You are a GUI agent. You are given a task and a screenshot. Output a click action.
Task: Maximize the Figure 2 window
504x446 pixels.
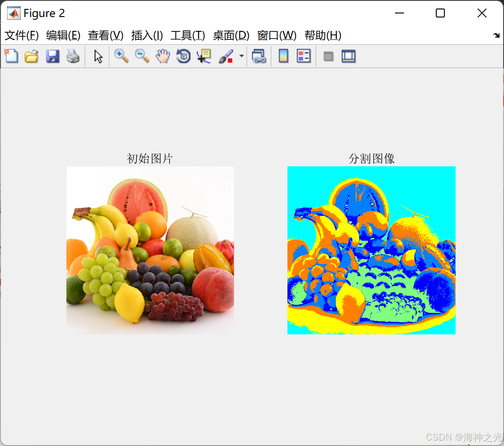click(440, 13)
